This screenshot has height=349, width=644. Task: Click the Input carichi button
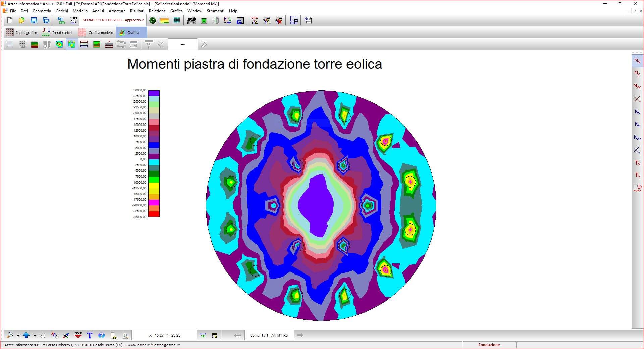pos(57,33)
